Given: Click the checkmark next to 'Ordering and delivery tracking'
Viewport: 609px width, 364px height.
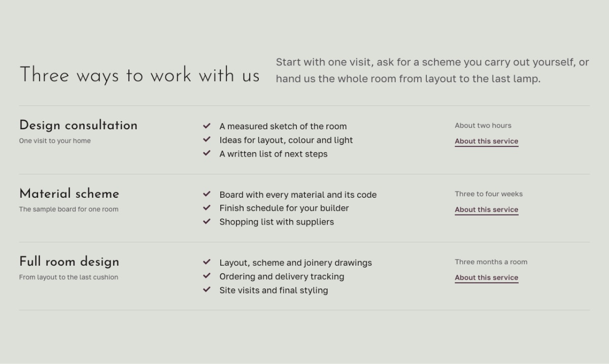Looking at the screenshot, I should click(x=207, y=276).
